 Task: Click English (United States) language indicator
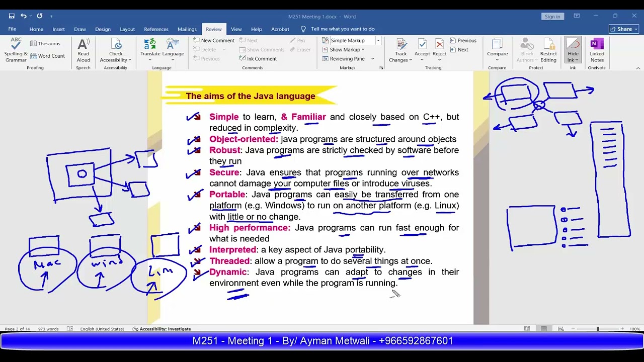pos(102,329)
